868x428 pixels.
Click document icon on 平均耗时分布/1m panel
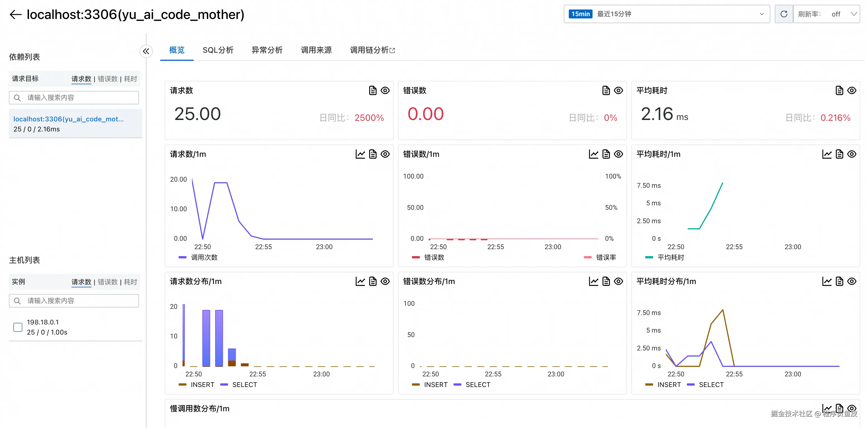[839, 282]
